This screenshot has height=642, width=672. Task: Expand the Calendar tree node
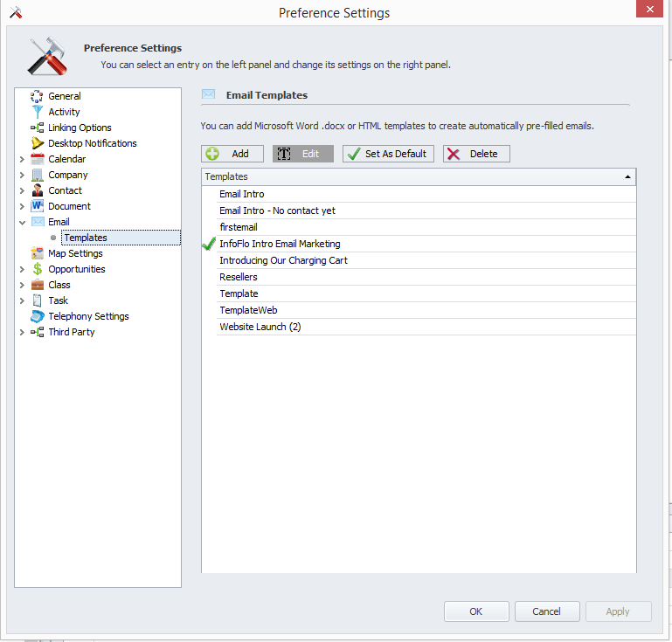[x=22, y=159]
